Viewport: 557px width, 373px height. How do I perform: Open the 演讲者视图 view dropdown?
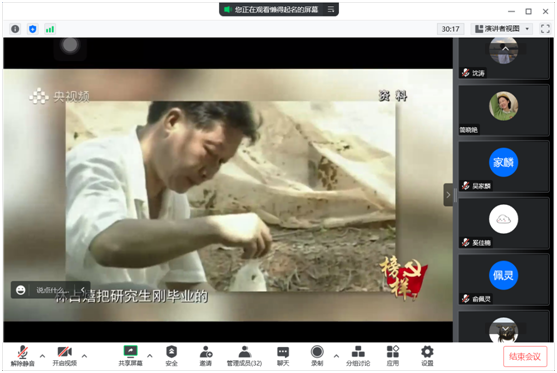(502, 29)
